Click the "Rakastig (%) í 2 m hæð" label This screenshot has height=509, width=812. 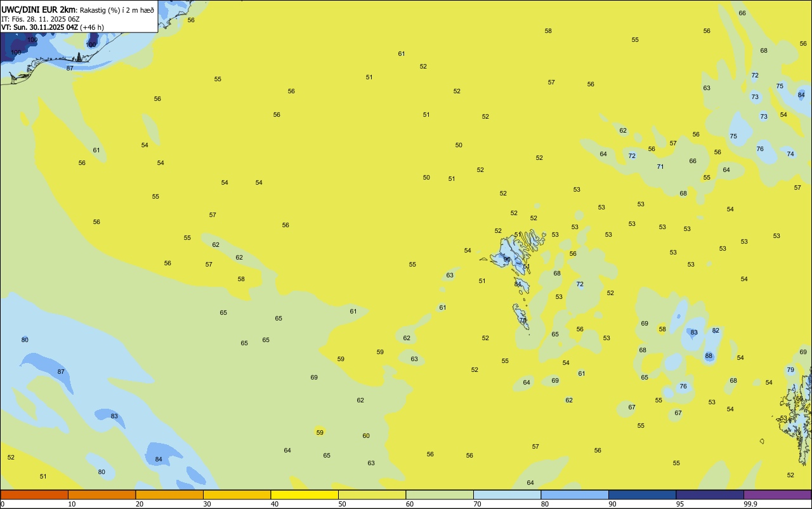[117, 10]
